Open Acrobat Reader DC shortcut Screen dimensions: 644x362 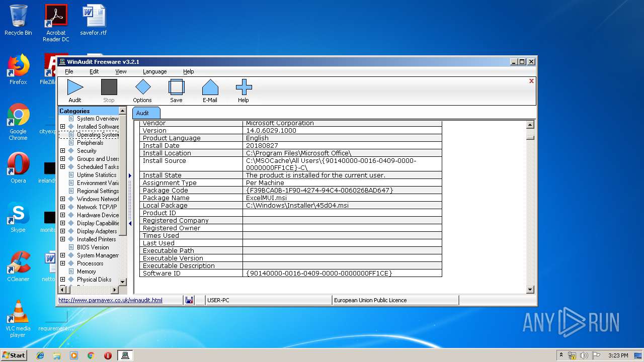pyautogui.click(x=56, y=23)
